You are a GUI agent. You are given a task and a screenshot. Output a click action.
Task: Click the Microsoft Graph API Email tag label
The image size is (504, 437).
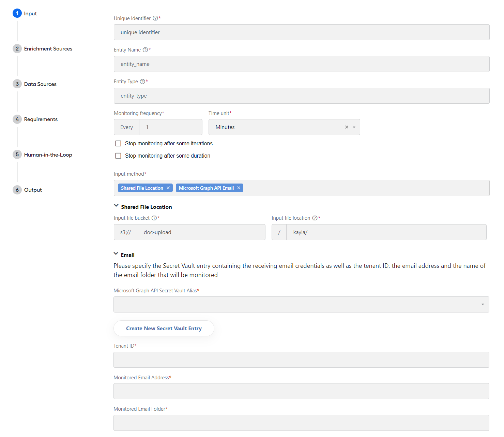point(206,188)
